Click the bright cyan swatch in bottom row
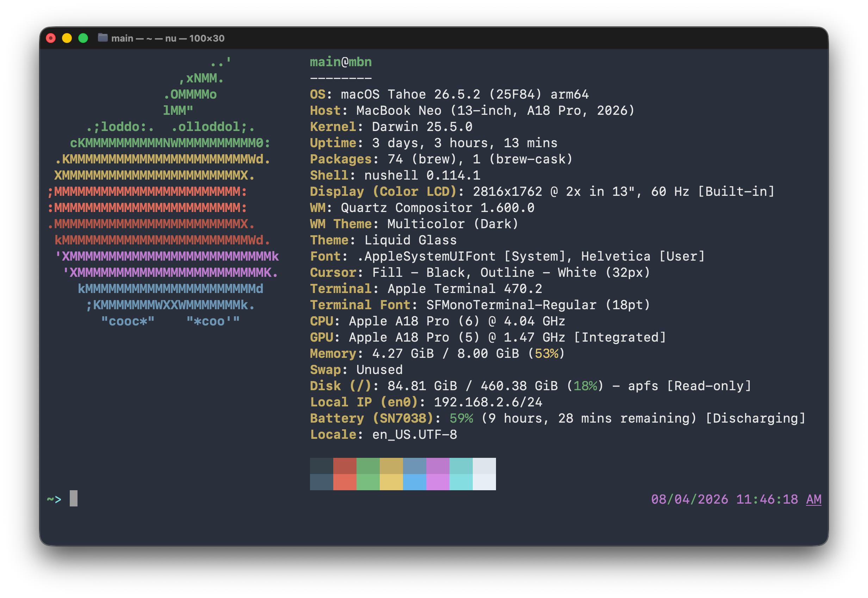Viewport: 868px width, 598px height. (461, 482)
